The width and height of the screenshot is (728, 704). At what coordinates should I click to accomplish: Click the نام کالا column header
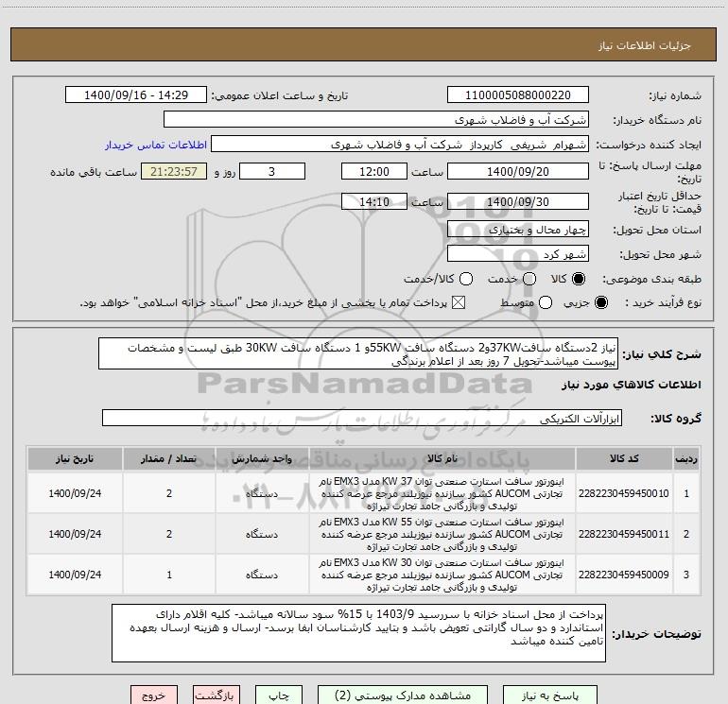click(442, 458)
